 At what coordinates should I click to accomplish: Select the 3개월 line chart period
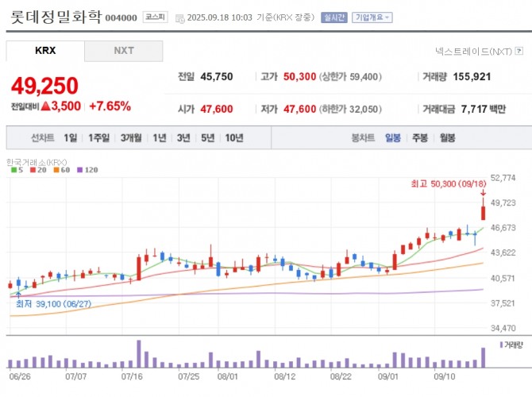(131, 138)
